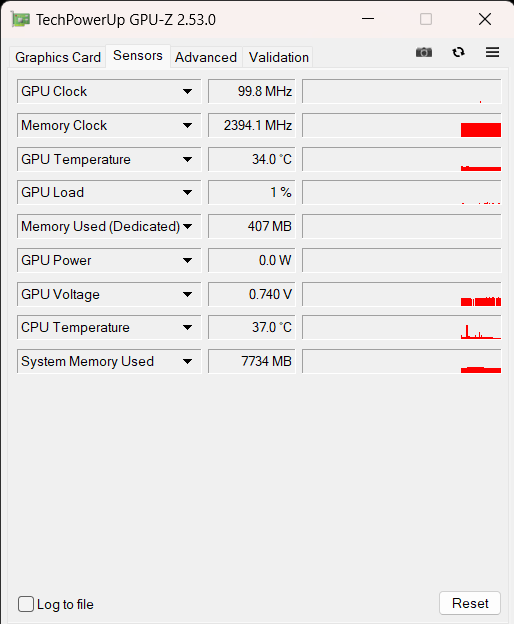
Task: Open the Memory Clock dropdown arrow
Action: [187, 125]
